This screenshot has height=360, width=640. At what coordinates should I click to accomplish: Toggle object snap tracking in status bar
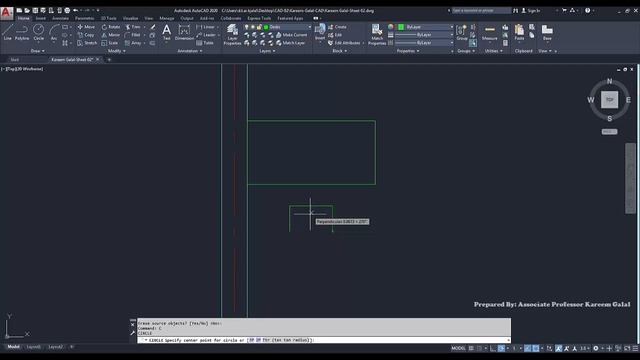[527, 348]
